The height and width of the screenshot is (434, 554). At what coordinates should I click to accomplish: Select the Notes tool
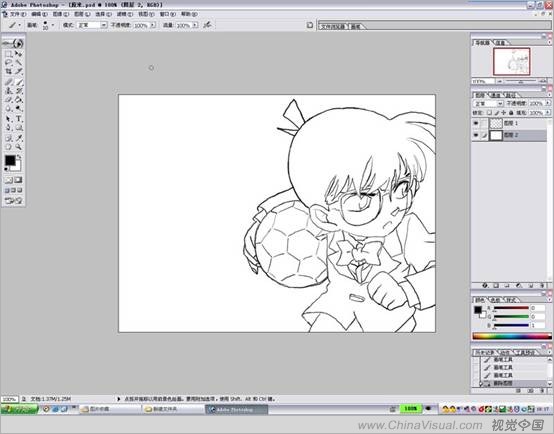pyautogui.click(x=8, y=138)
